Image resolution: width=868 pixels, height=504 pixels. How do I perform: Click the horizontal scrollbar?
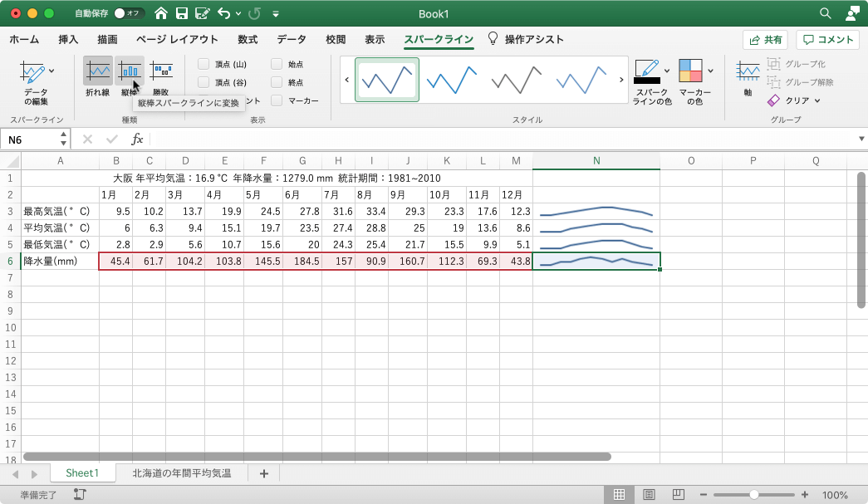point(316,457)
